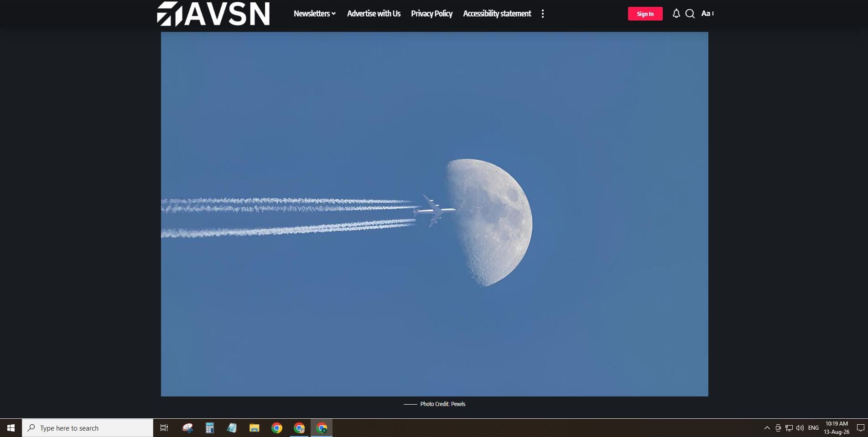Viewport: 868px width, 437px height.
Task: Click the ENG language indicator
Action: click(x=813, y=428)
